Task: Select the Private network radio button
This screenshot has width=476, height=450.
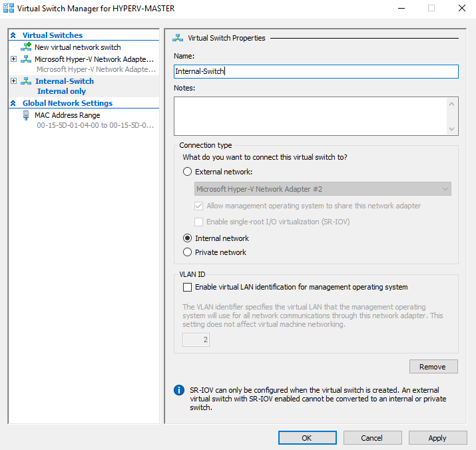Action: coord(187,252)
